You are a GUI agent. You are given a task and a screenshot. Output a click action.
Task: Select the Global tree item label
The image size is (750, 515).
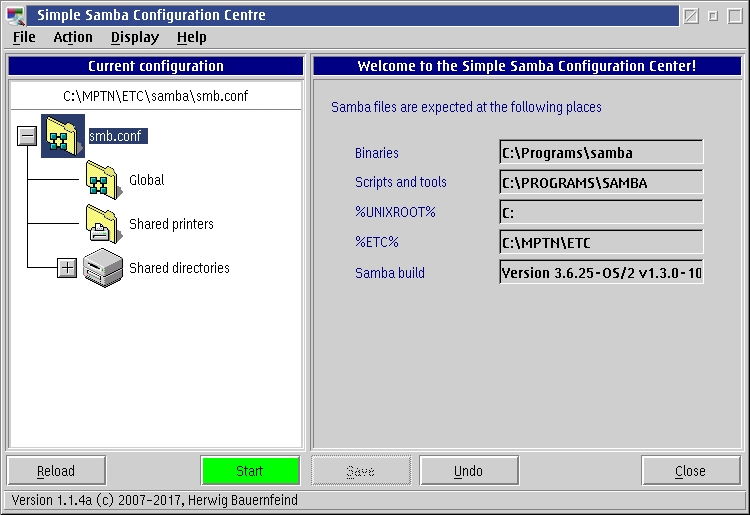click(x=146, y=180)
